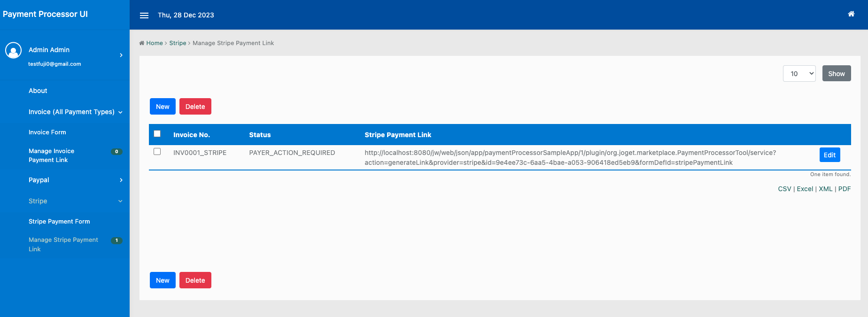
Task: Open the page size dropdown showing 10
Action: [799, 74]
